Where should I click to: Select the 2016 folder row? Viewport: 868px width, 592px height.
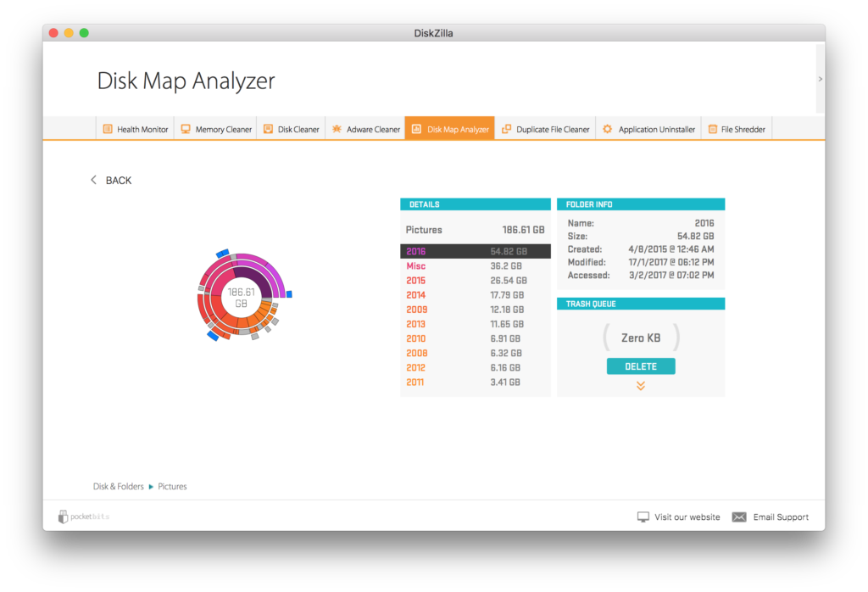(x=476, y=251)
